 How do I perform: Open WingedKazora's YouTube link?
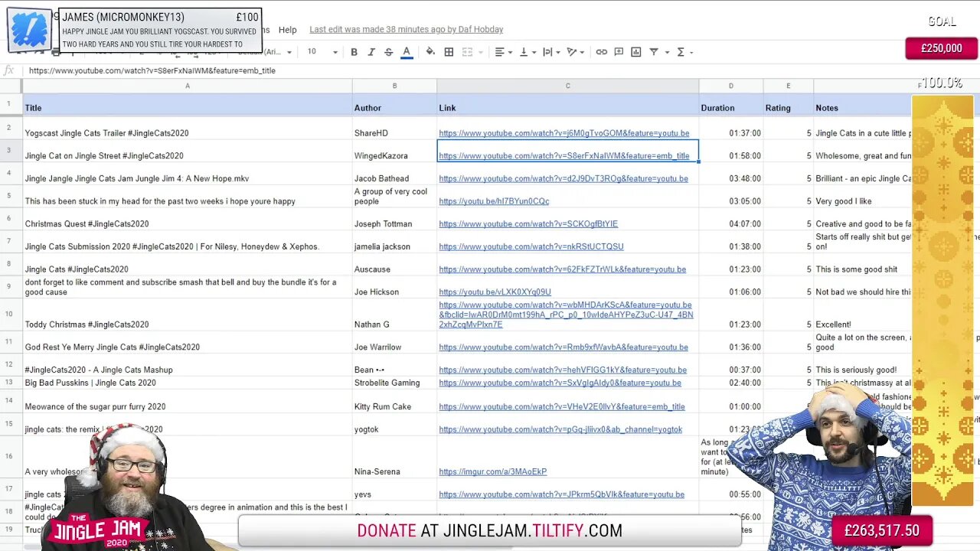click(x=563, y=156)
